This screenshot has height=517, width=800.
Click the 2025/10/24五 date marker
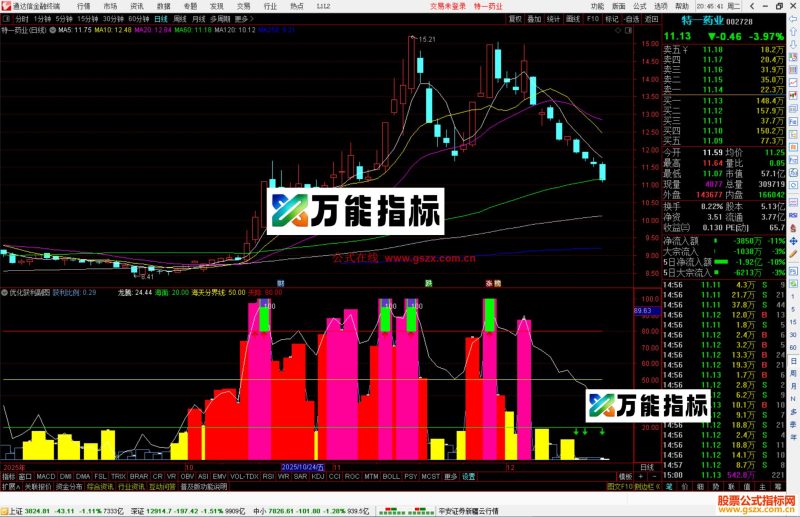[x=303, y=466]
